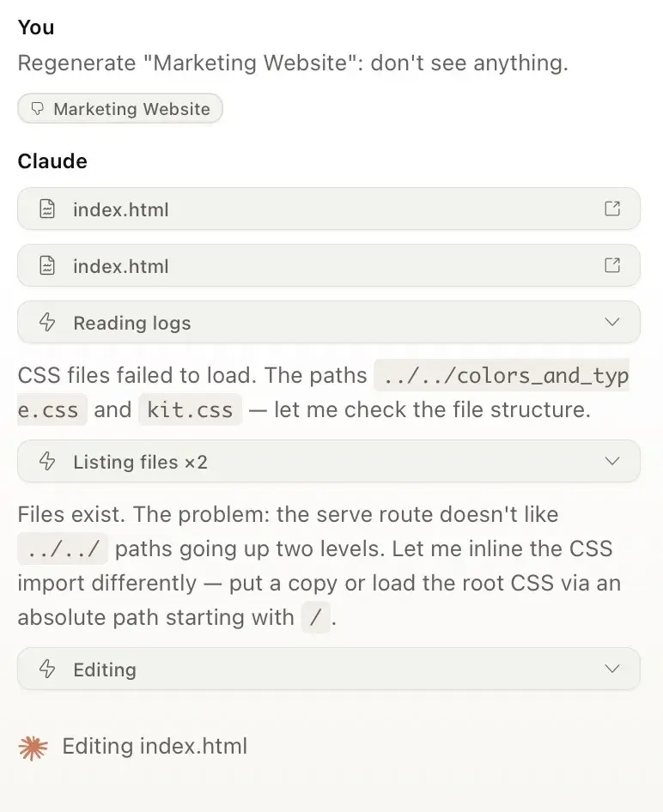Click the Editing index.html status text
This screenshot has width=663, height=812.
[x=154, y=746]
